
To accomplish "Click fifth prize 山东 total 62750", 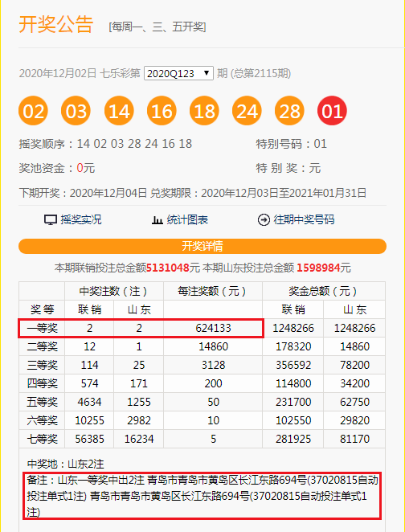I will [355, 402].
